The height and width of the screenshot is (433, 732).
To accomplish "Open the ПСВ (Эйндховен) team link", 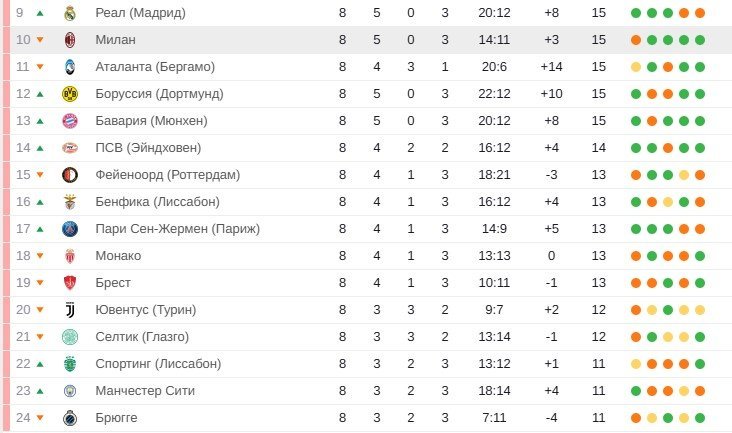I will (x=148, y=148).
